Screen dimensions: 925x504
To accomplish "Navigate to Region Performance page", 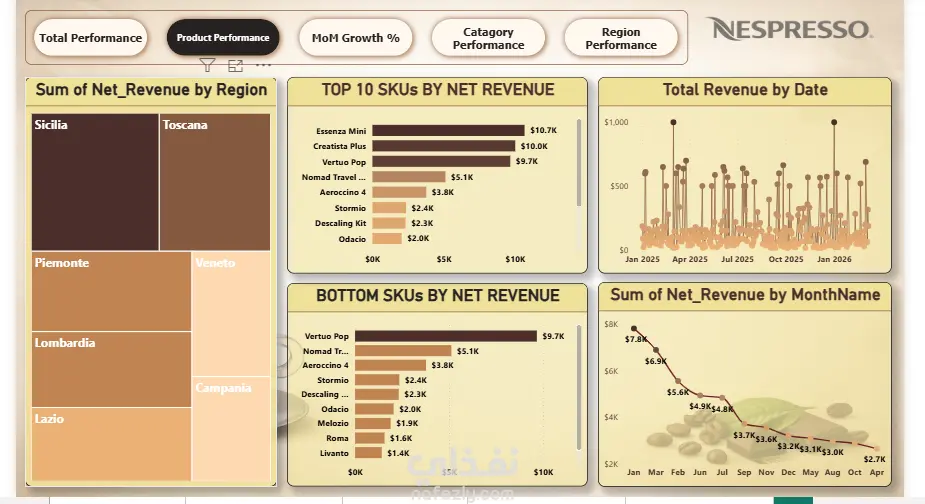I will 621,38.
